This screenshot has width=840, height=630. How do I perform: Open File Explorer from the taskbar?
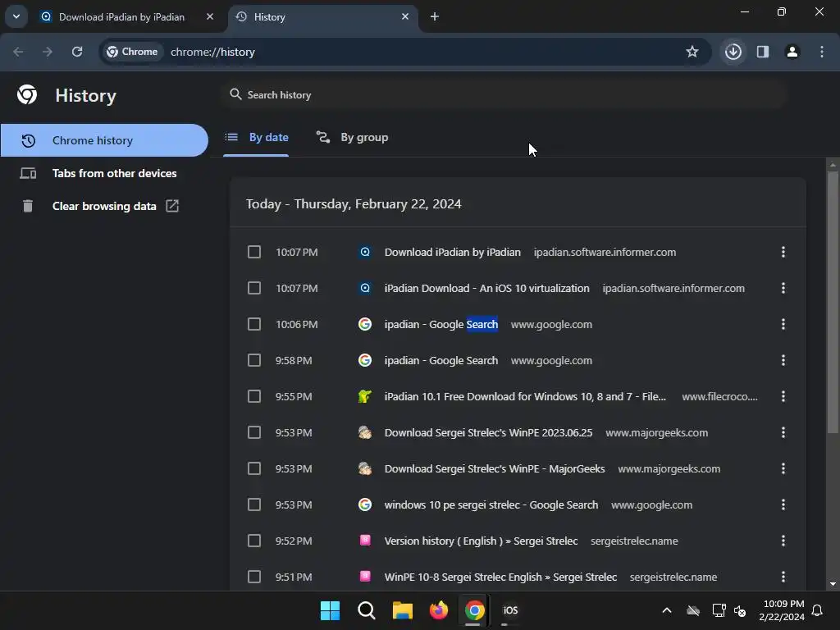pos(402,610)
